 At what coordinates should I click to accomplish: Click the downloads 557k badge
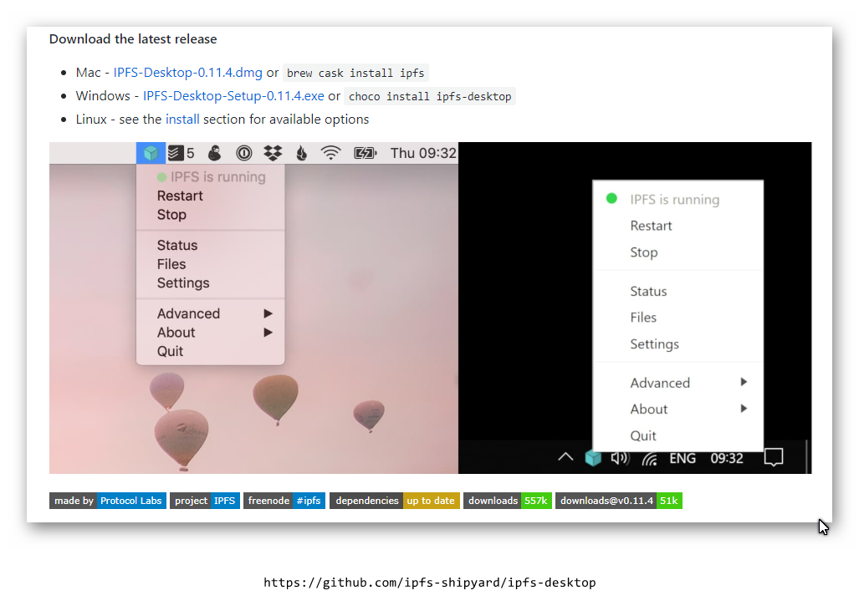click(x=508, y=501)
